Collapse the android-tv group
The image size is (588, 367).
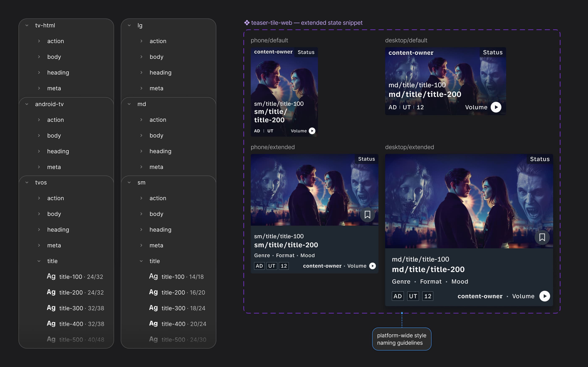27,104
